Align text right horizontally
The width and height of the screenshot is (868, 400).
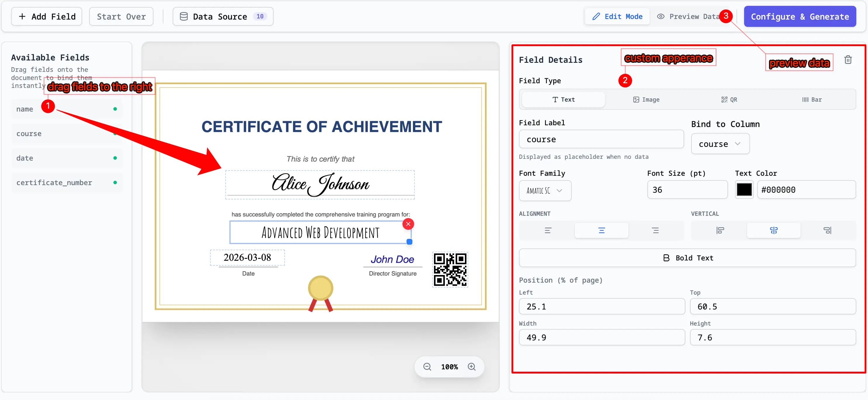(x=655, y=230)
